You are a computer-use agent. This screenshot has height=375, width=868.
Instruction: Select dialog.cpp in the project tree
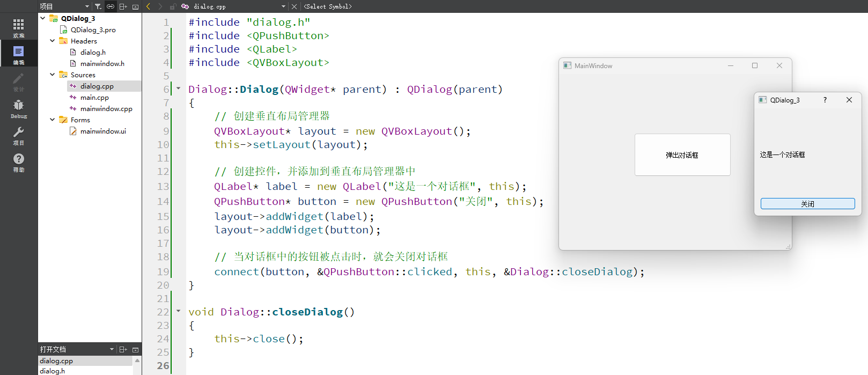pyautogui.click(x=97, y=86)
